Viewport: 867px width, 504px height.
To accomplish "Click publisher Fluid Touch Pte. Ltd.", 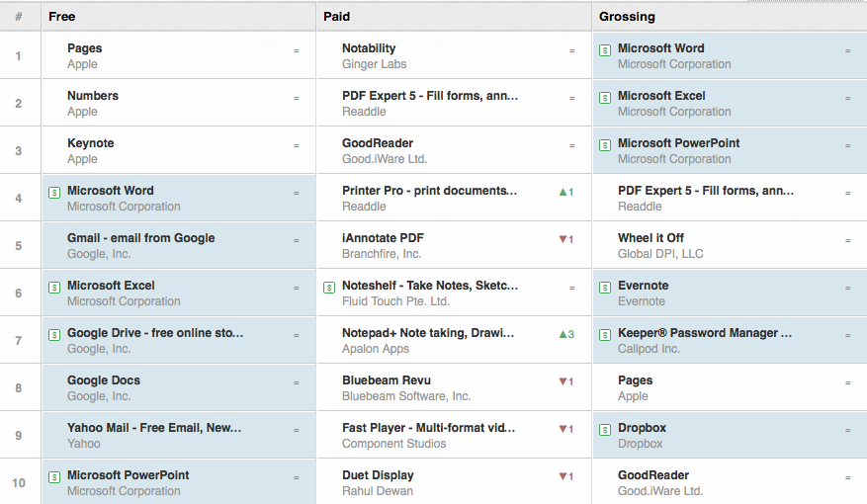I will tap(395, 301).
